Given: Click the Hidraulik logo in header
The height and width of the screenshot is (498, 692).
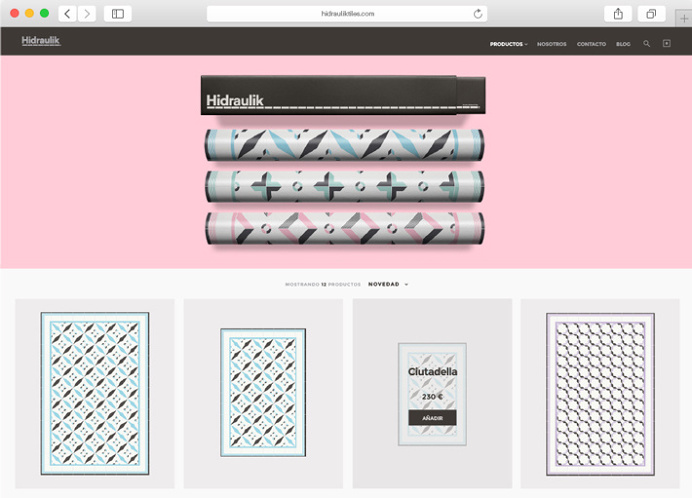Looking at the screenshot, I should pyautogui.click(x=41, y=41).
